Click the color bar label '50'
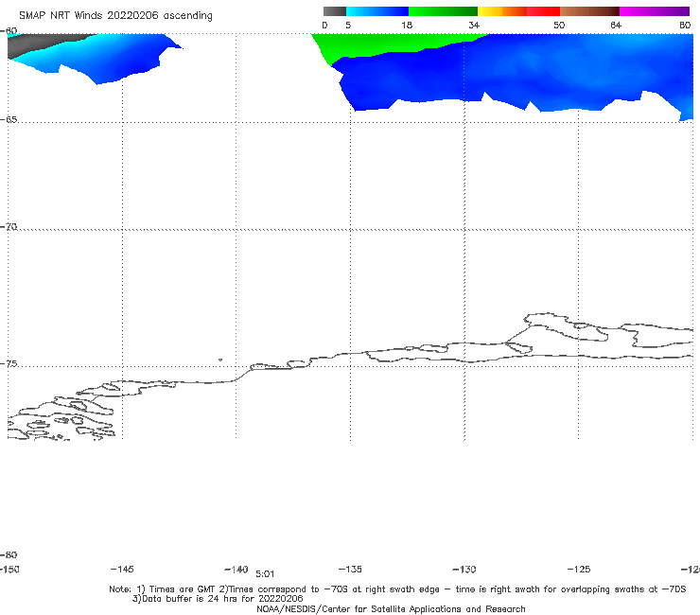Viewport: 700px width, 615px height. [x=559, y=25]
